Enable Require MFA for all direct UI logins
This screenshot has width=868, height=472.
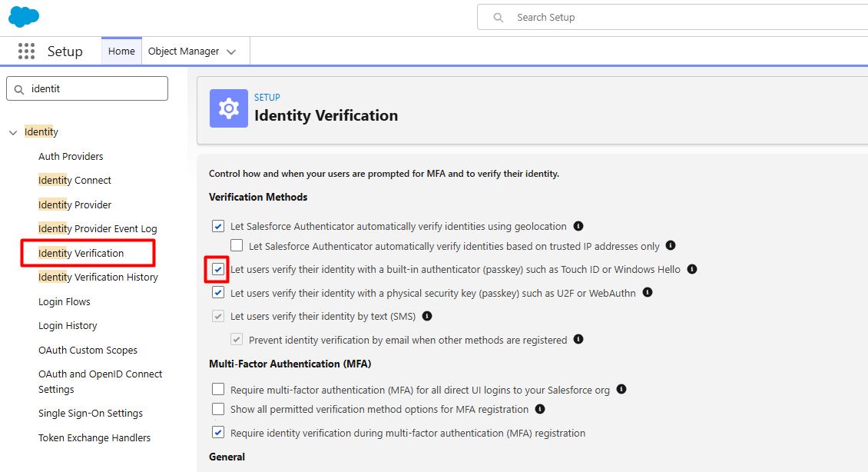[x=218, y=390]
